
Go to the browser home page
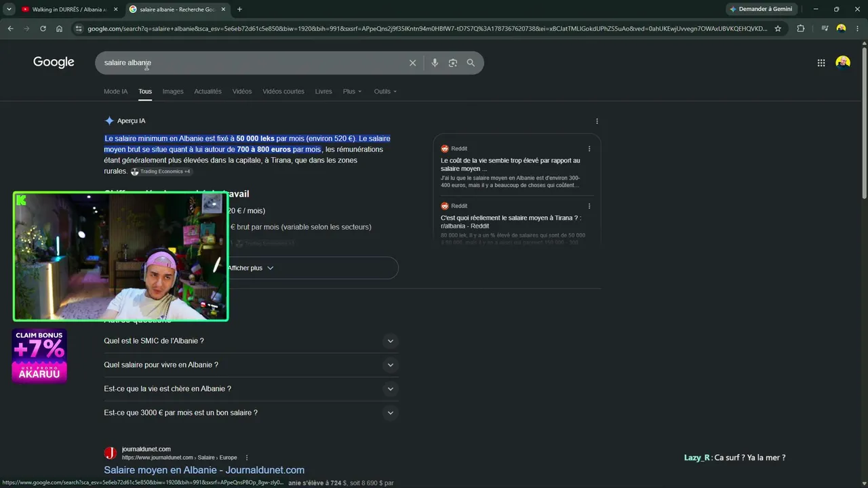coord(59,28)
